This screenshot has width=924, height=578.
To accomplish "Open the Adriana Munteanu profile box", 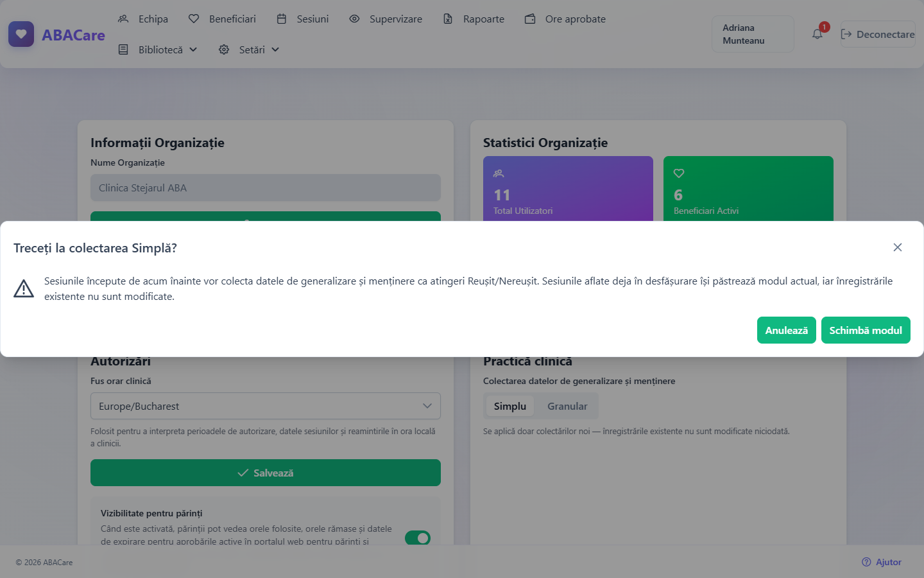I will click(x=753, y=34).
